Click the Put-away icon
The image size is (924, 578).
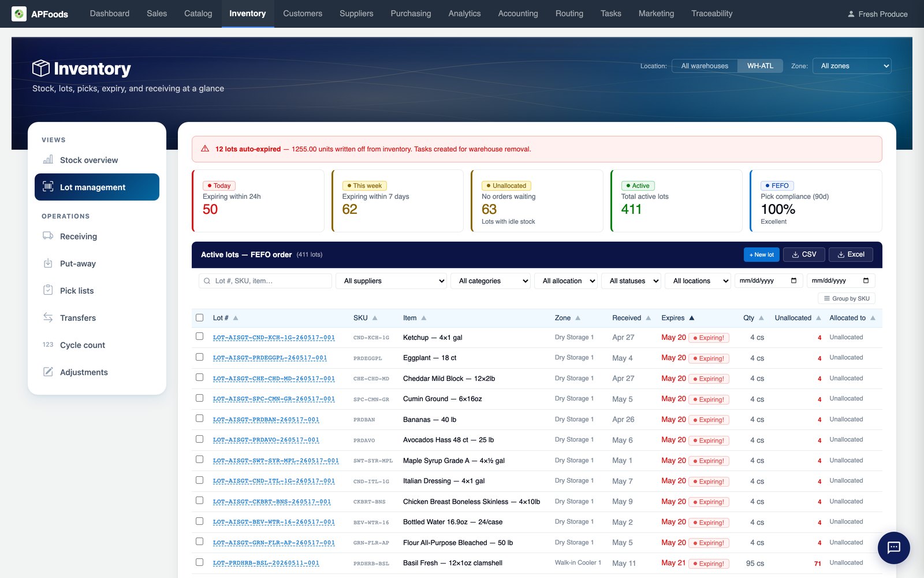pyautogui.click(x=48, y=263)
